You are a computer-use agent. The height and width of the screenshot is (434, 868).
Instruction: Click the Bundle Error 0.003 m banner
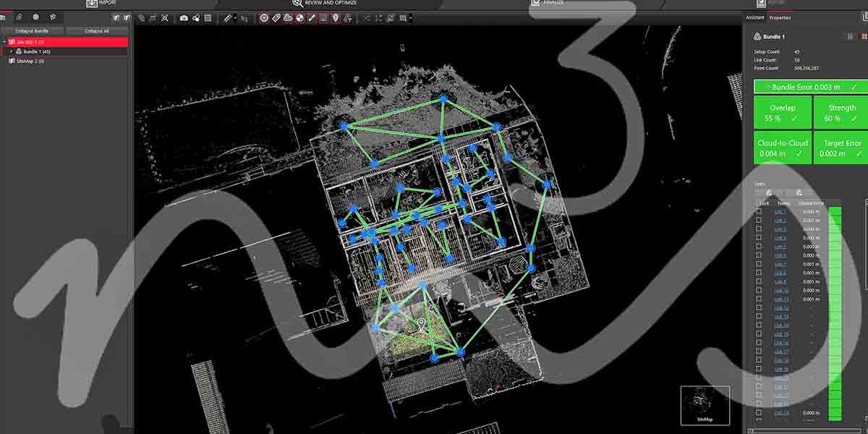coord(809,86)
